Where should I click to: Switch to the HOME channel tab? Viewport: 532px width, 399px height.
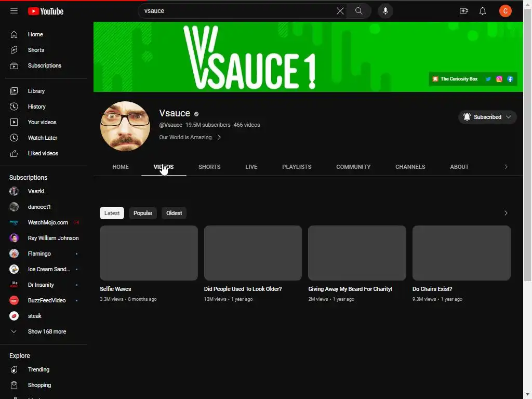point(121,167)
